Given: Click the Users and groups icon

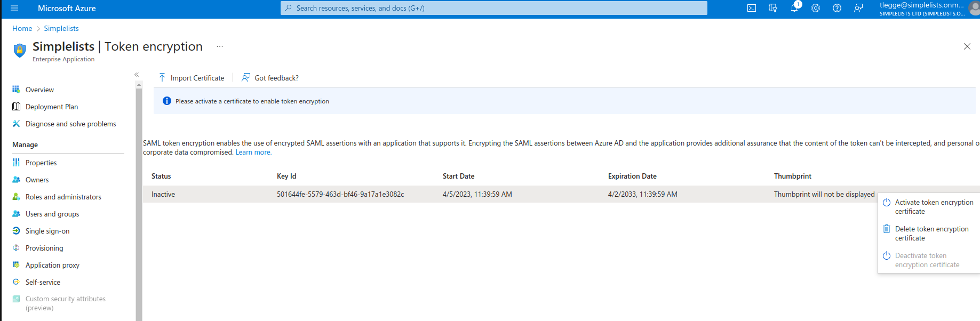Looking at the screenshot, I should pos(16,214).
